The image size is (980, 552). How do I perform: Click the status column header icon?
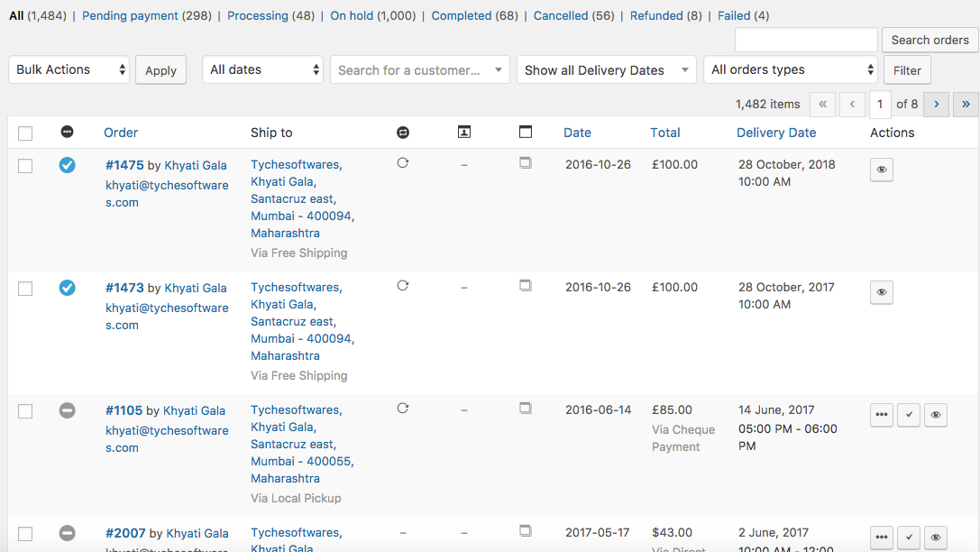[67, 132]
